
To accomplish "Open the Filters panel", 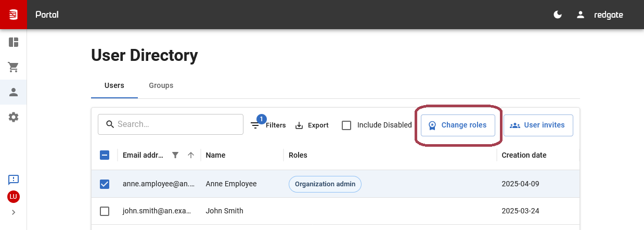I will pos(268,125).
